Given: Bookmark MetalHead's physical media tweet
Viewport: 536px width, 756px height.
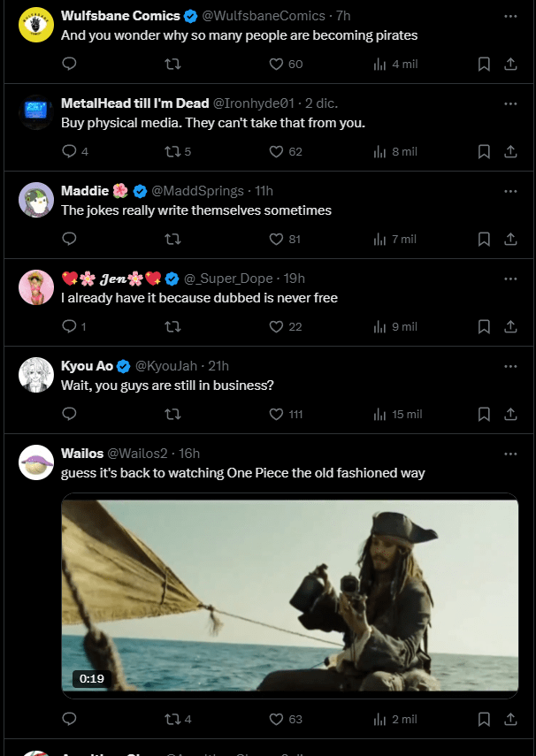Looking at the screenshot, I should point(484,151).
